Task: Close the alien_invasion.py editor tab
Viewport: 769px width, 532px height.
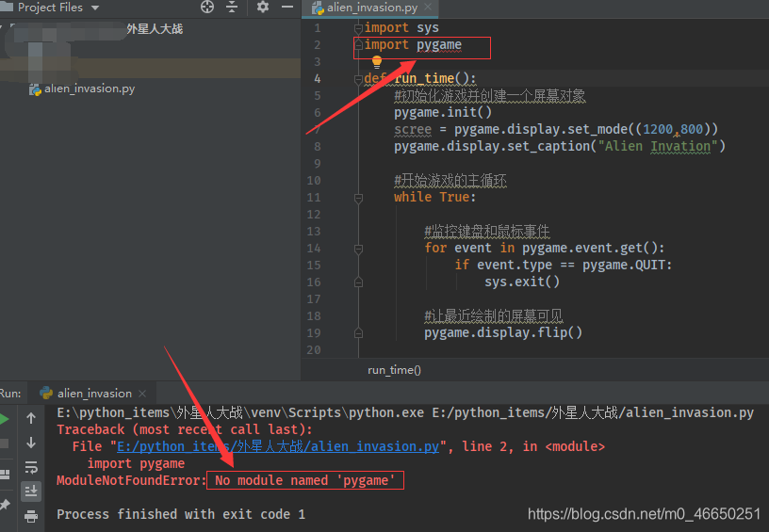Action: click(x=428, y=7)
